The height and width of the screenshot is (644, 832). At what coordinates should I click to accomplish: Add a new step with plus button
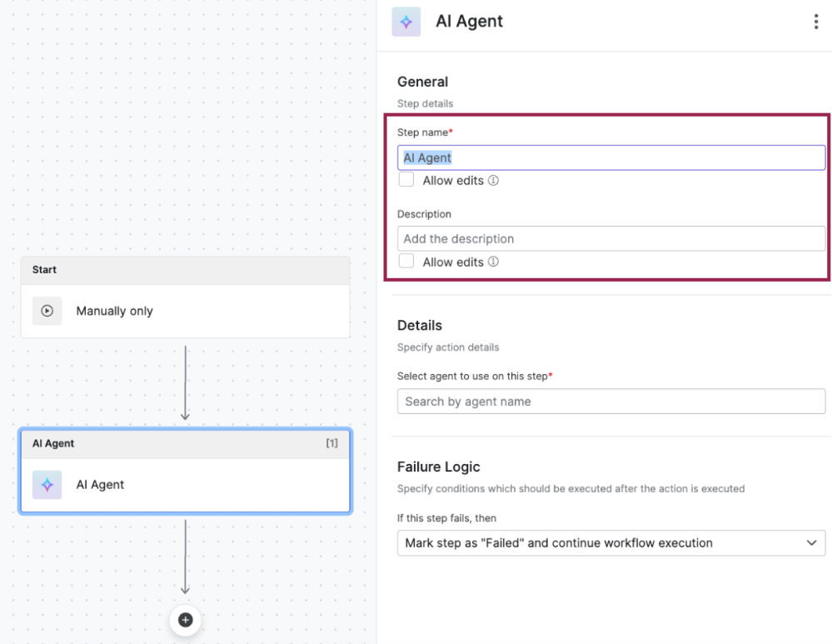185,620
